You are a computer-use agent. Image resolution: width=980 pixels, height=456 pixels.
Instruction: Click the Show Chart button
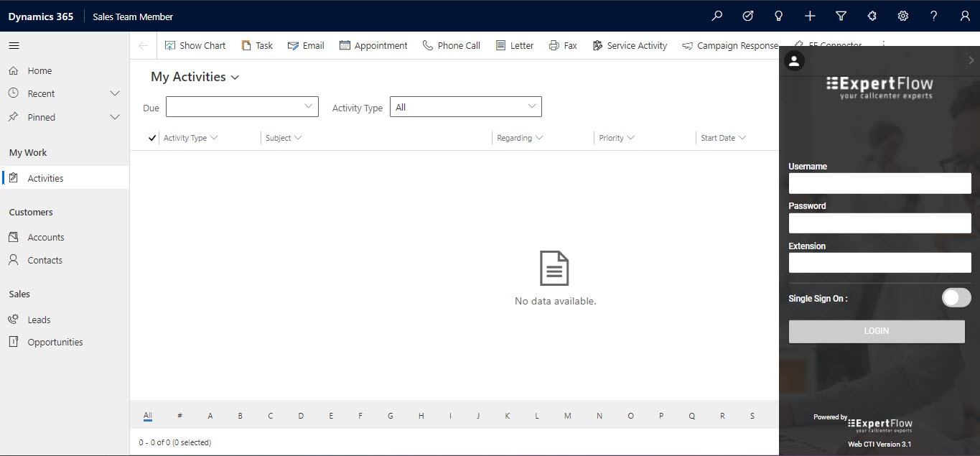coord(195,46)
